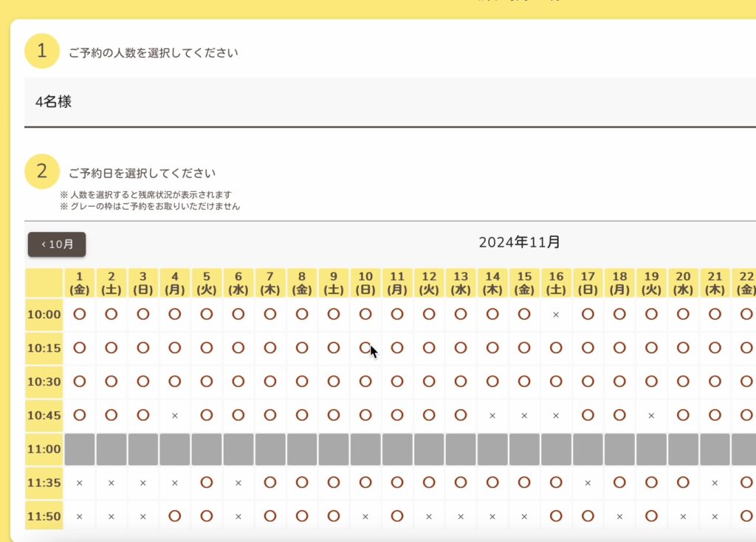Select the 11:50 circle on November 19
The image size is (756, 542).
pos(651,516)
